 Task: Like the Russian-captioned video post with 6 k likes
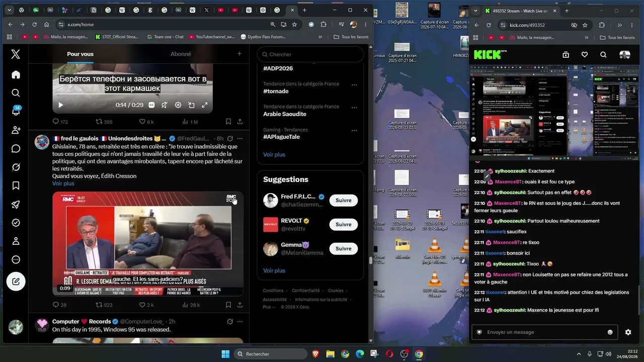pos(146,122)
